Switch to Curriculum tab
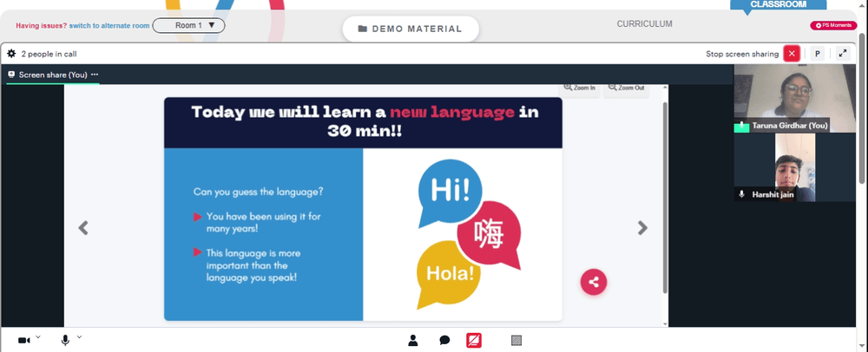868x352 pixels. pyautogui.click(x=644, y=23)
